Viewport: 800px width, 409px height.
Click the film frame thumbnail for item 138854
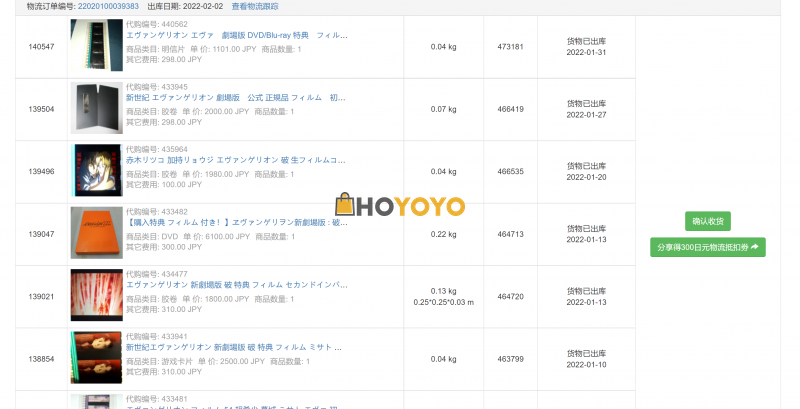point(96,358)
